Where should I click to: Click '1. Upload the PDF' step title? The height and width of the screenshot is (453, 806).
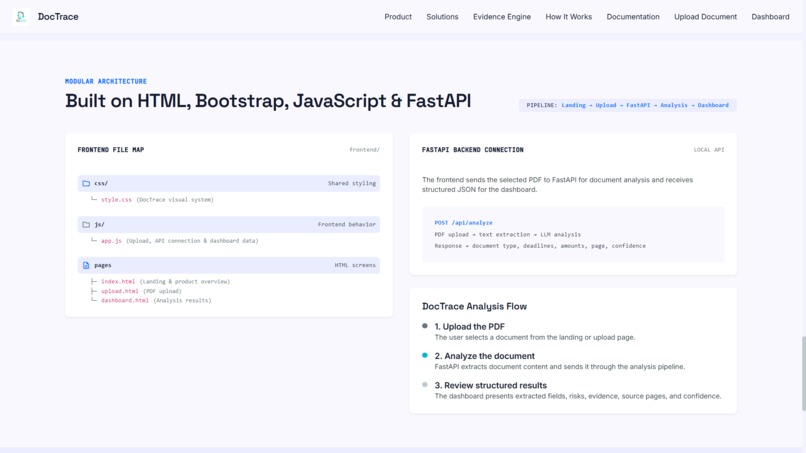[469, 327]
